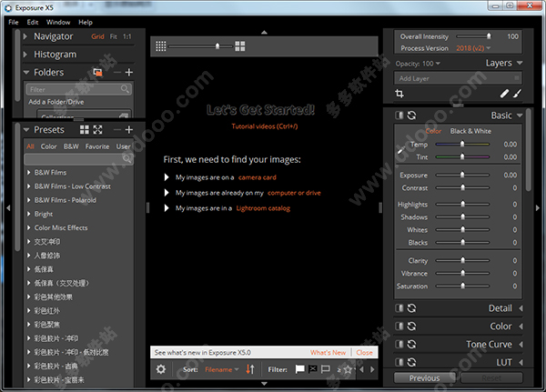546x392 pixels.
Task: Click the camera card link
Action: pyautogui.click(x=258, y=177)
